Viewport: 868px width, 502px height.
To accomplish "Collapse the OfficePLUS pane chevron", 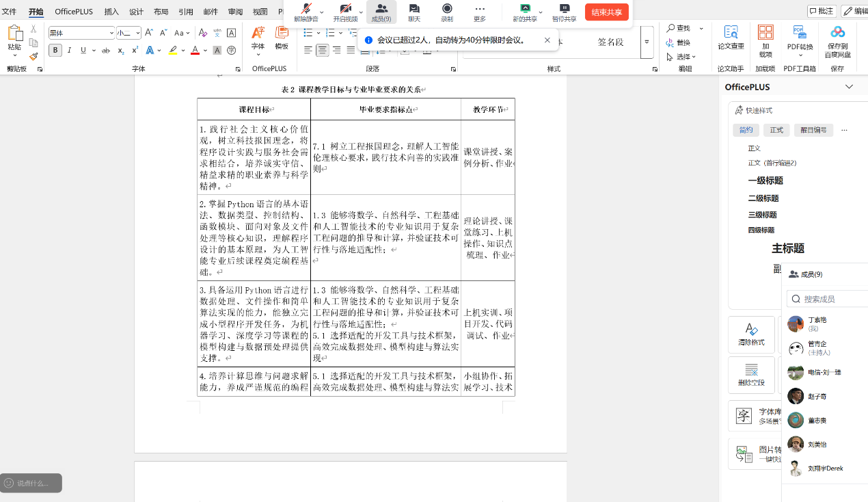I will tap(849, 87).
